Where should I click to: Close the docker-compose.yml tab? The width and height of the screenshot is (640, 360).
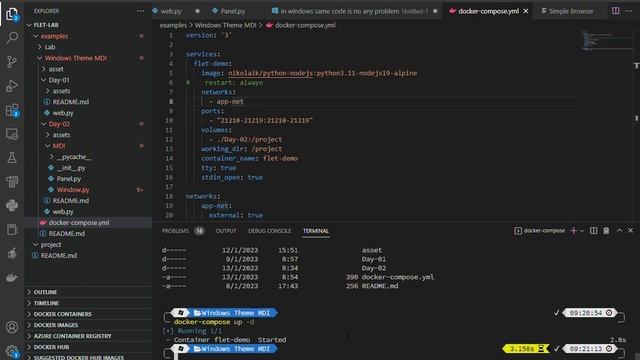(526, 11)
